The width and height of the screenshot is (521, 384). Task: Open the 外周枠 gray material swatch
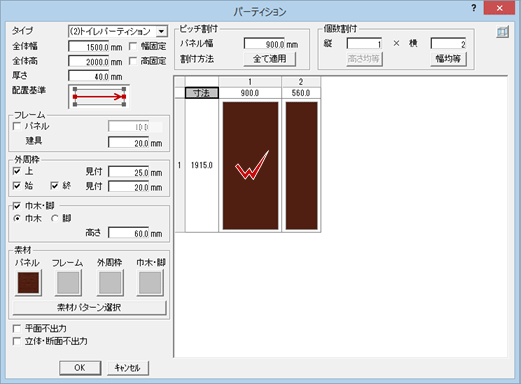point(110,283)
